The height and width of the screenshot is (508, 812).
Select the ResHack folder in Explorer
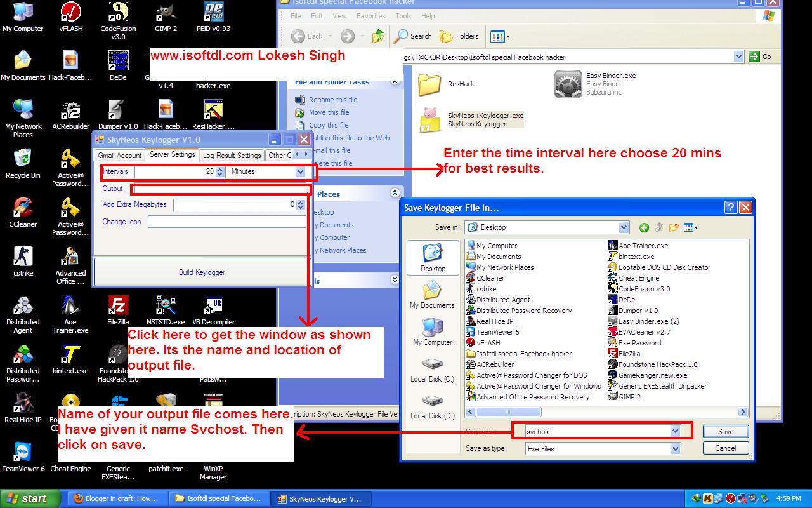pyautogui.click(x=447, y=84)
